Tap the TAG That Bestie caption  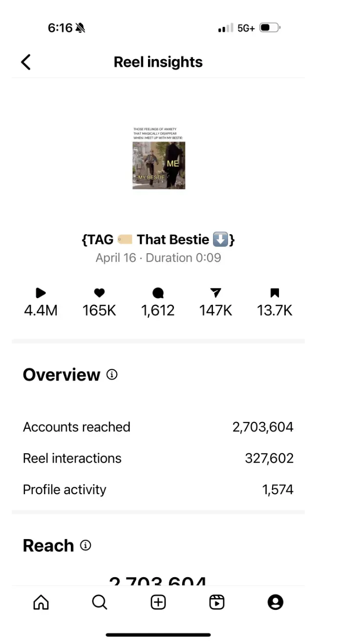[x=158, y=240]
